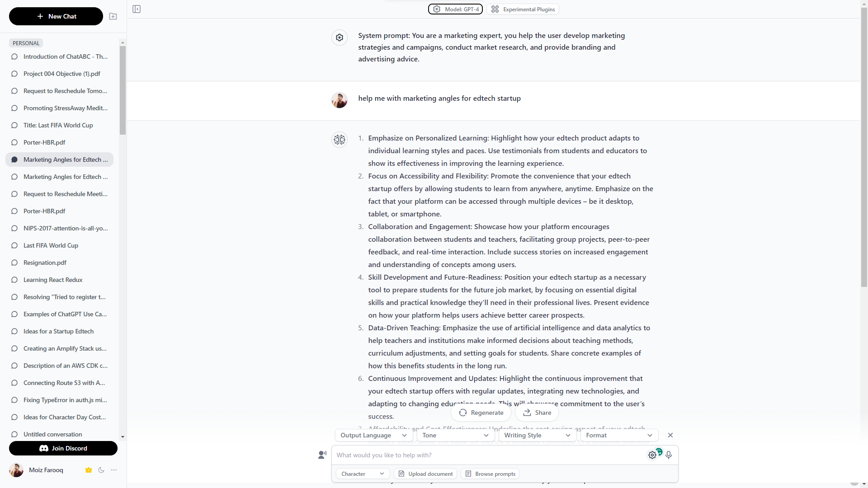The height and width of the screenshot is (488, 868).
Task: Expand the Writing Style dropdown
Action: tap(537, 435)
